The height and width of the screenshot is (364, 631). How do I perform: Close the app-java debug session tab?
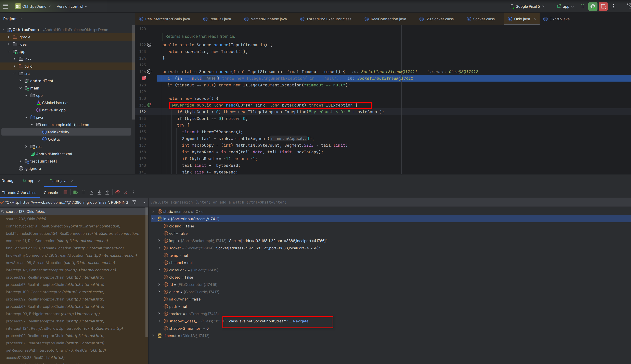[x=72, y=181]
